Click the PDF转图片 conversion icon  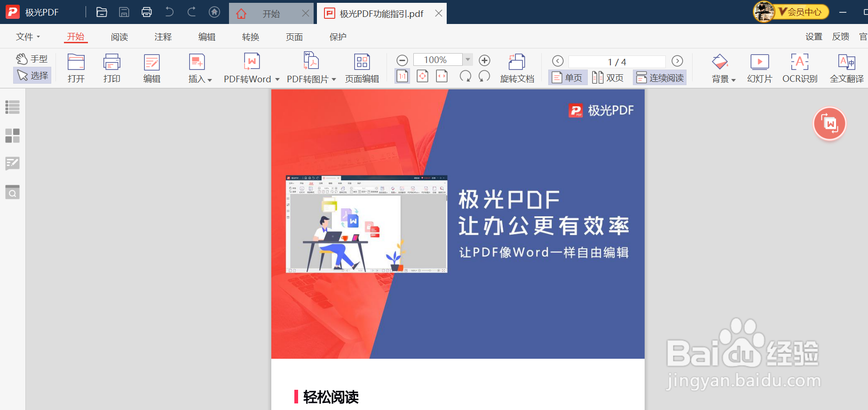(311, 62)
